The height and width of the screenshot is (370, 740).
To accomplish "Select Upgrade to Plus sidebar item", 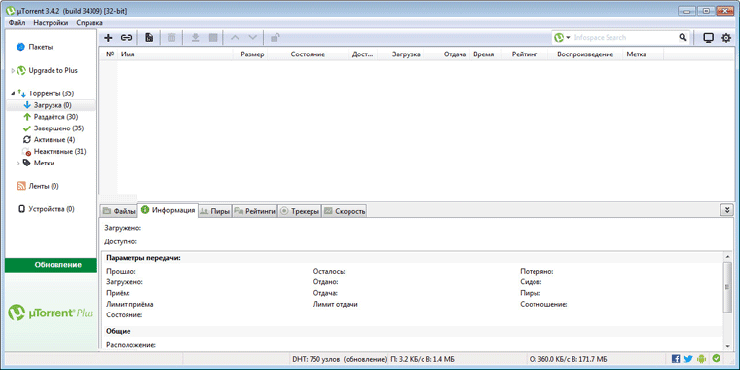I will click(x=53, y=70).
